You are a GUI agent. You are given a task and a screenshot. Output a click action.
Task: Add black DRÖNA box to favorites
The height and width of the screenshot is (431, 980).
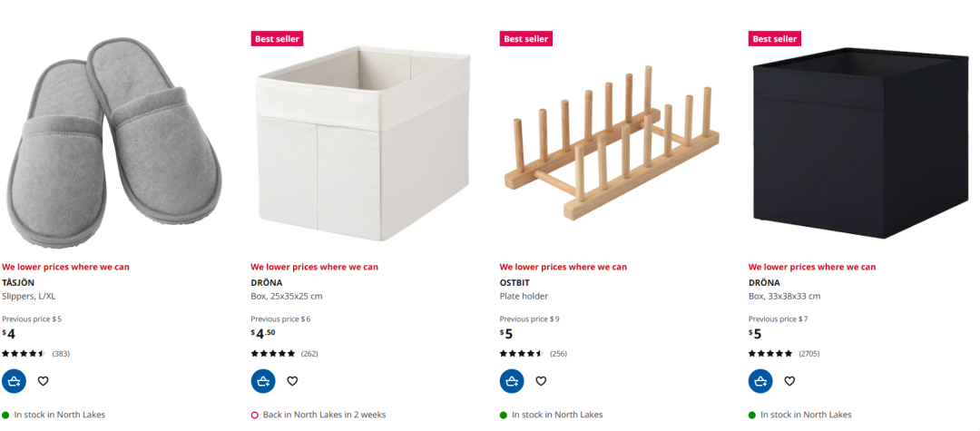[x=789, y=381]
